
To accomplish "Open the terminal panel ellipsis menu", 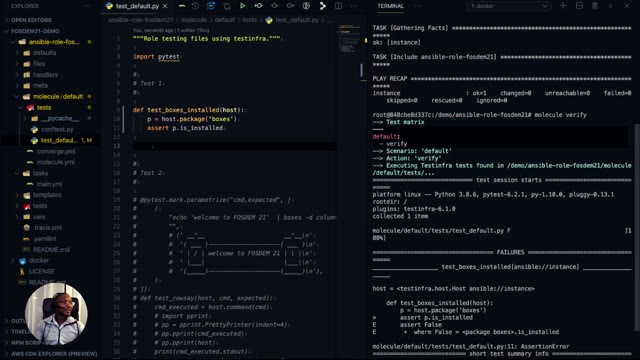I will [x=418, y=6].
